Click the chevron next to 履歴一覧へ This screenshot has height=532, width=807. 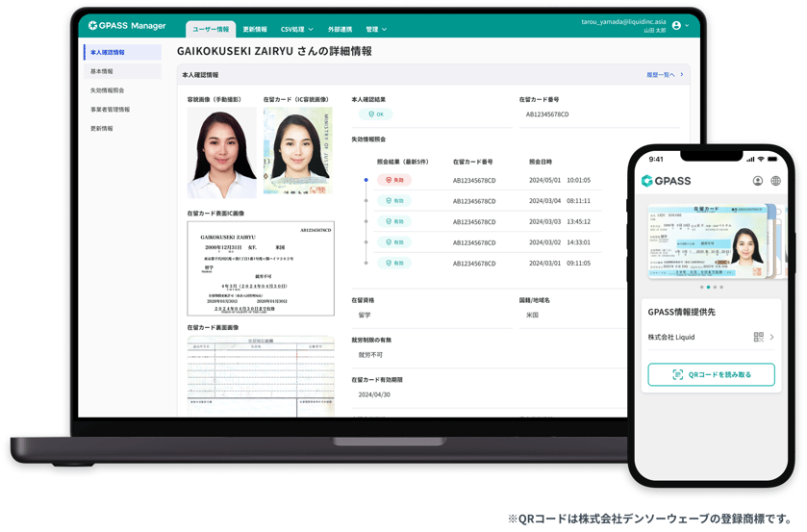(x=682, y=75)
